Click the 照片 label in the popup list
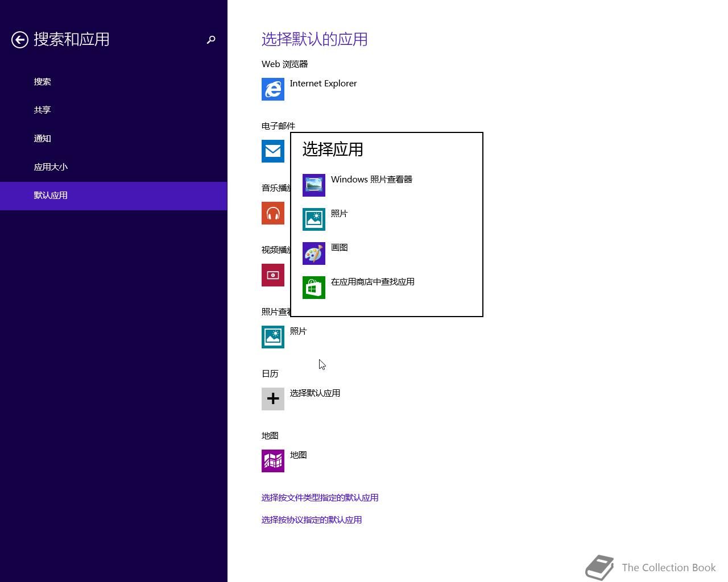728x582 pixels. [x=339, y=214]
